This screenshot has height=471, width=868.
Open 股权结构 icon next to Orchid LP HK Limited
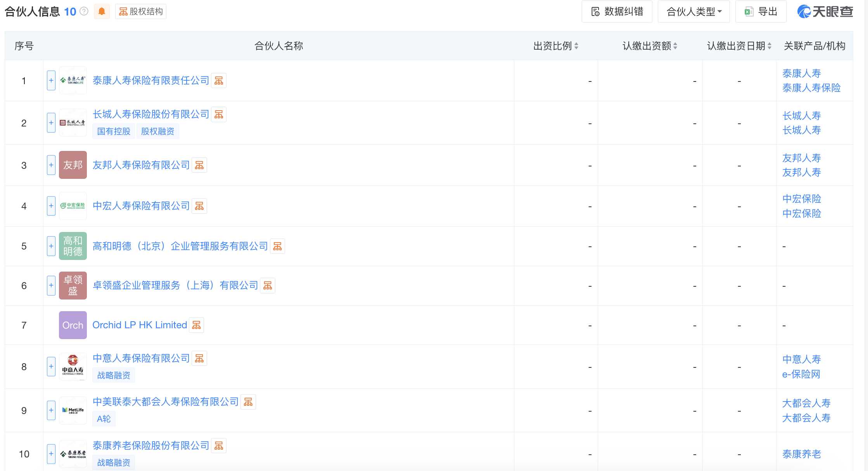click(196, 325)
